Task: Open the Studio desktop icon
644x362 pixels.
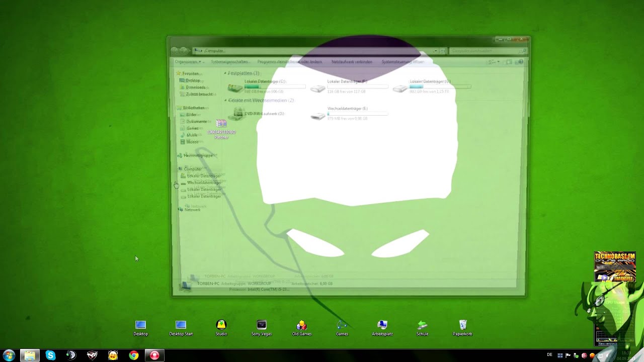Action: click(221, 328)
